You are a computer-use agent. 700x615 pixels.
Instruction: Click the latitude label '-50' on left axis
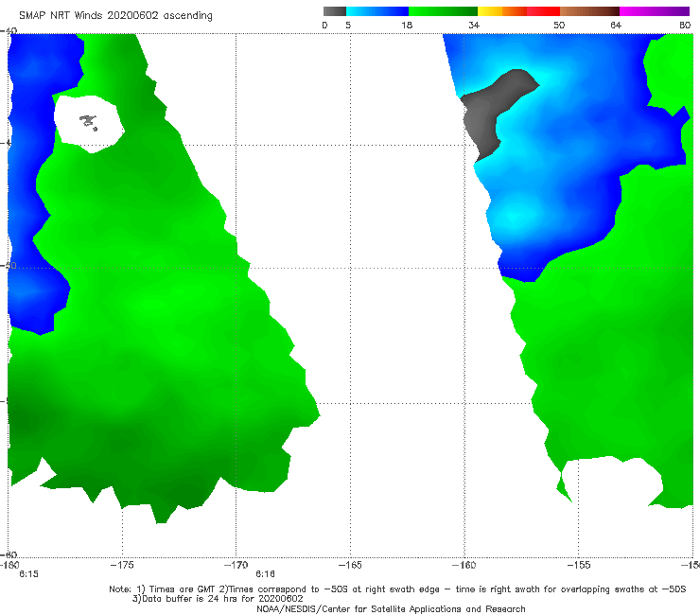tap(9, 266)
